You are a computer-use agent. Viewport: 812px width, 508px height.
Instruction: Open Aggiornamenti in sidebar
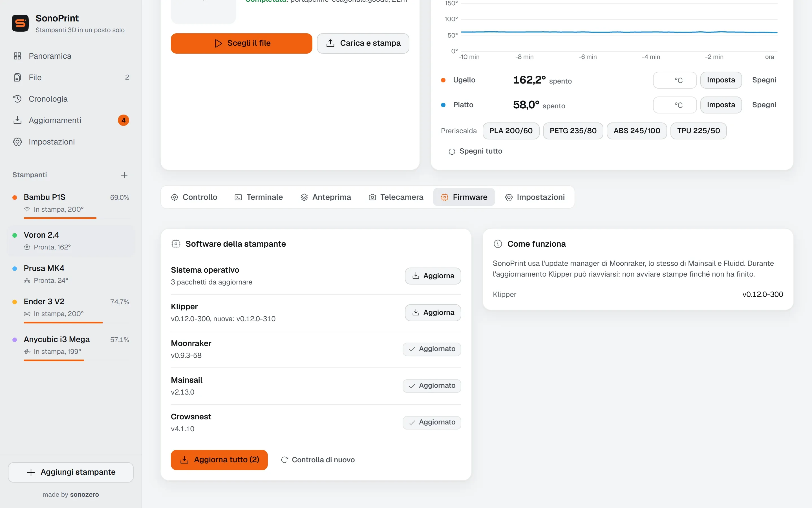click(x=71, y=120)
